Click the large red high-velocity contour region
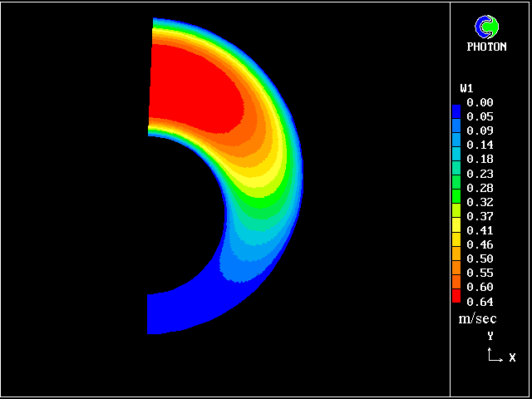This screenshot has width=532, height=399. tap(191, 87)
